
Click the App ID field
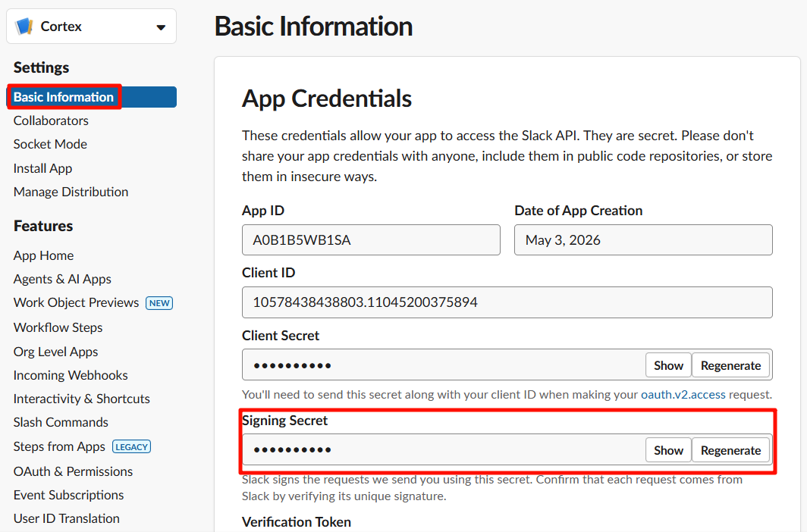point(371,240)
